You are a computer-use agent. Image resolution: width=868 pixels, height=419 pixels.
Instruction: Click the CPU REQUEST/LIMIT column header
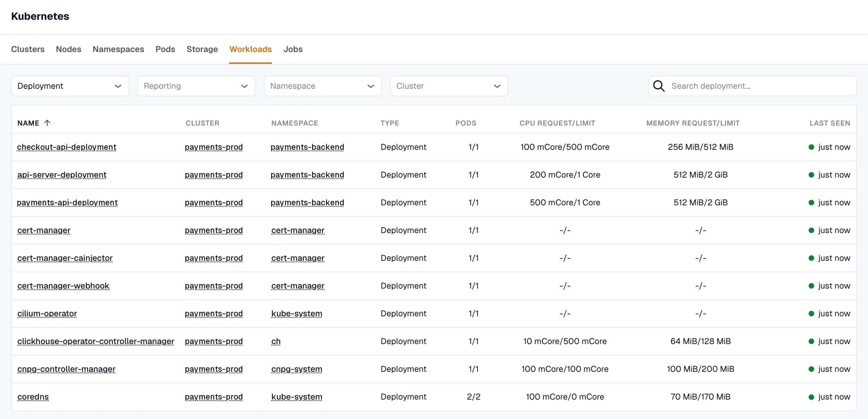point(557,123)
